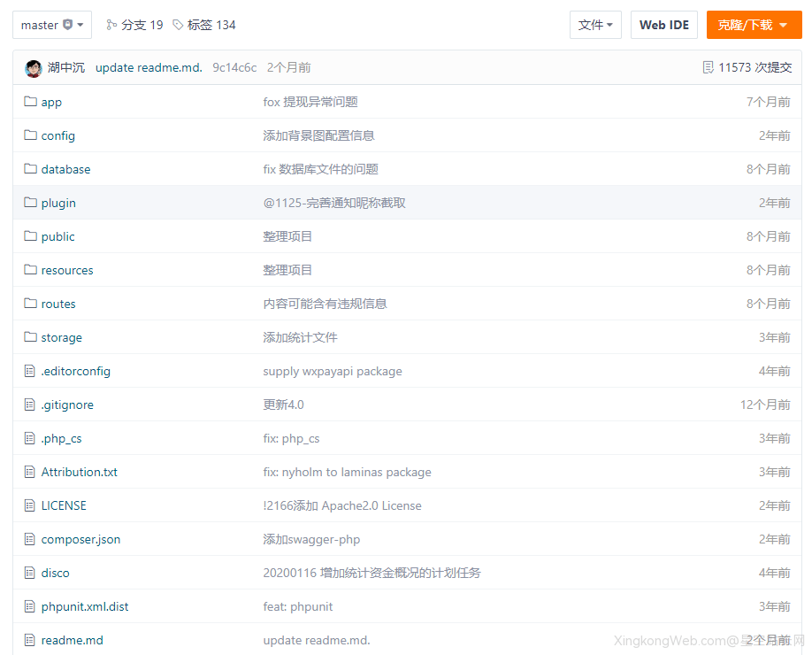Screen dimensions: 812x655
Task: Open commit message feat: phpunit
Action: click(298, 607)
